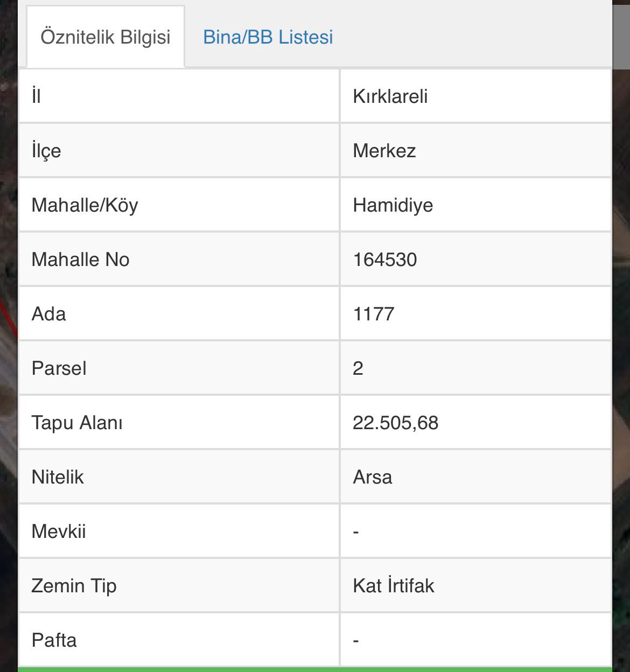Select Mahalle No value 164530
This screenshot has width=630, height=672.
[x=384, y=260]
